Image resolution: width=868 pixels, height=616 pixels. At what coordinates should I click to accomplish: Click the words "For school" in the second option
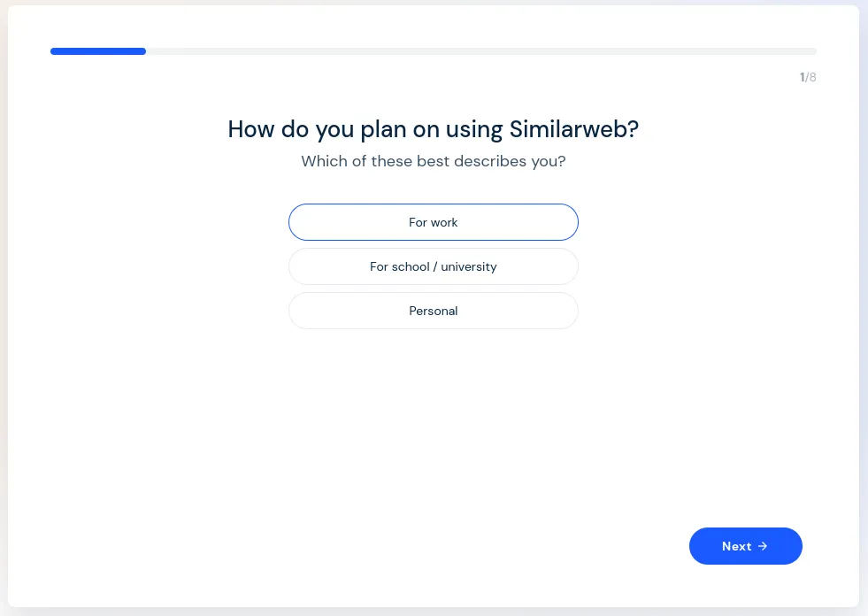coord(400,266)
